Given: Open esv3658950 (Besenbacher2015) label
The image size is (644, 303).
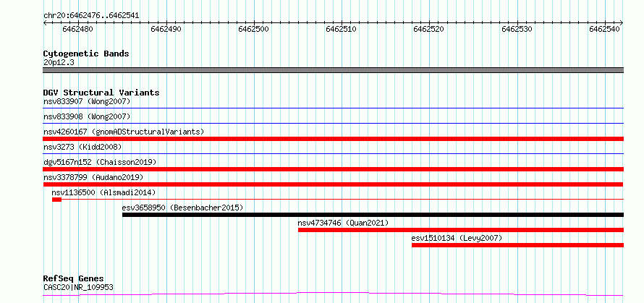Looking at the screenshot, I should pyautogui.click(x=183, y=208).
